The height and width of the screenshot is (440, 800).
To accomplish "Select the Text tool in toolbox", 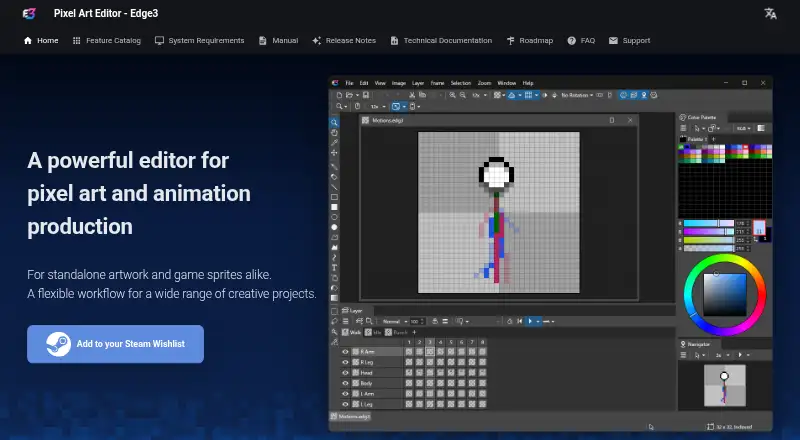I will pyautogui.click(x=334, y=267).
